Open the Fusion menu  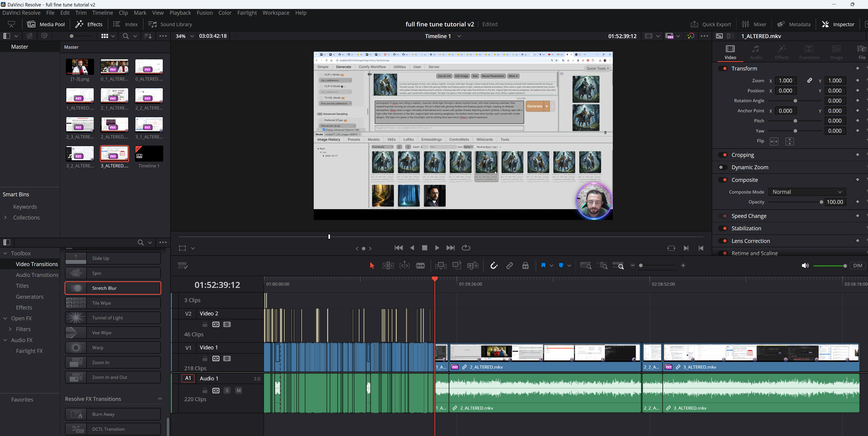(x=204, y=13)
